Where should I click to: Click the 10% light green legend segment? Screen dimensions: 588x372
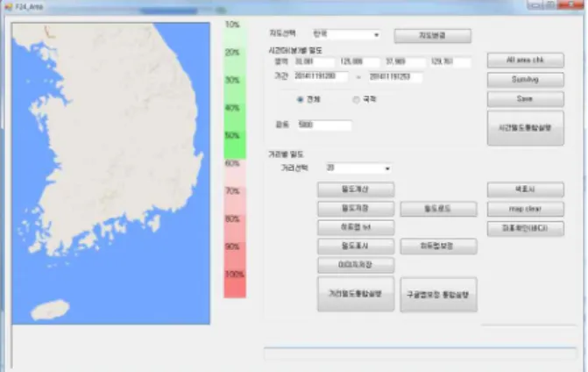click(x=235, y=34)
